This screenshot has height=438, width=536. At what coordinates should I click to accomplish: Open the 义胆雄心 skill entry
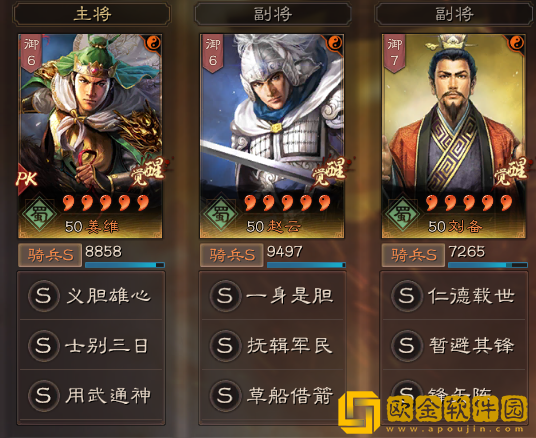(x=91, y=295)
